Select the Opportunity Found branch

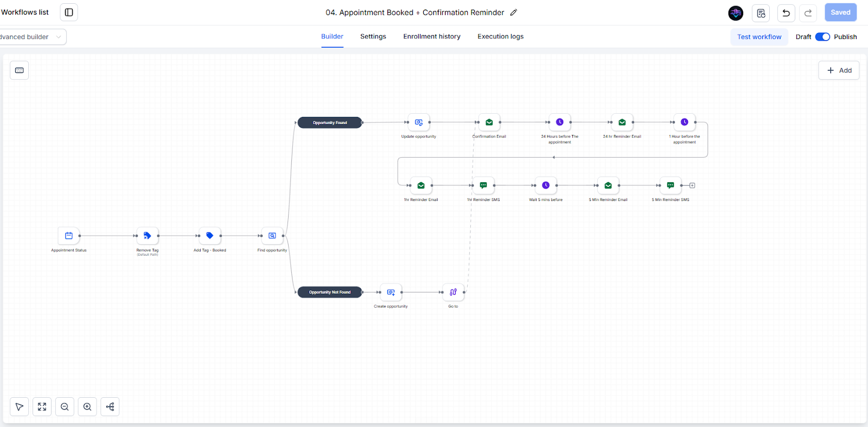pyautogui.click(x=330, y=122)
